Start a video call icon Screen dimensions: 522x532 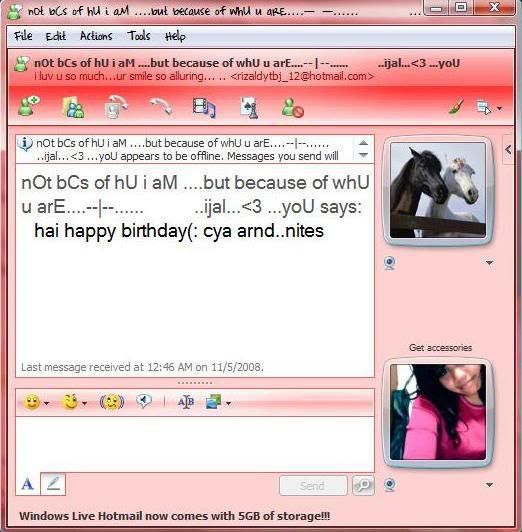(x=116, y=107)
